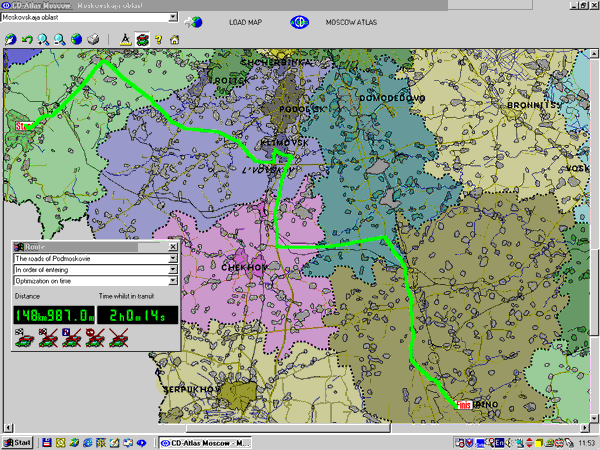Click crossed-out car with checkered flag icon
Screen dimensions: 600x450
tap(48, 338)
